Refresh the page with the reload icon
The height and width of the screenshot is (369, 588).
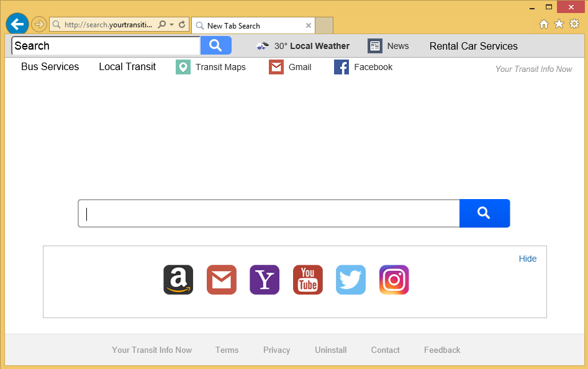[x=182, y=25]
